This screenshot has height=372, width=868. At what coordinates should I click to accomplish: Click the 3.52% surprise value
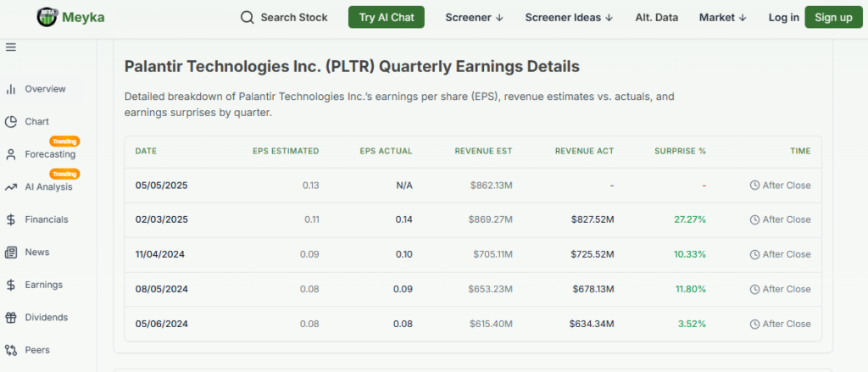click(x=692, y=324)
